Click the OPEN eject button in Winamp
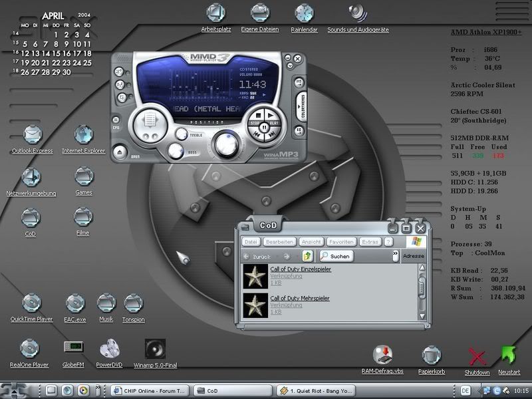Screen dimensions: 532x399 tap(120, 152)
